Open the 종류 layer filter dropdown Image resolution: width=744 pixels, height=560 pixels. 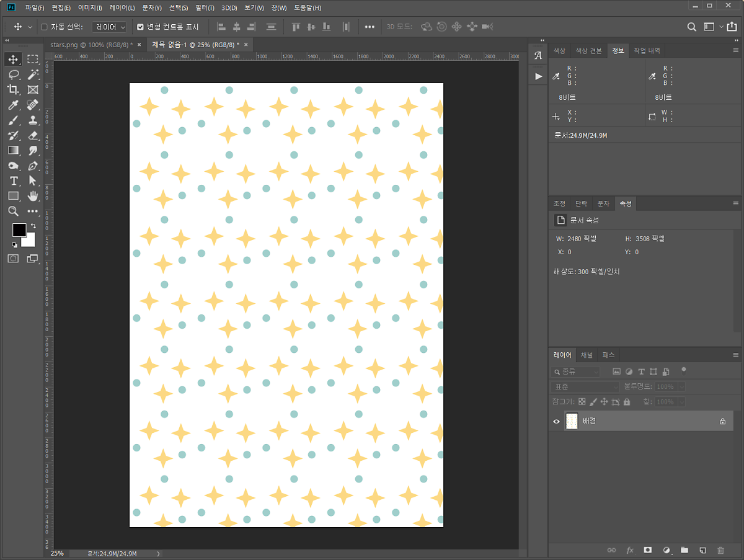575,371
